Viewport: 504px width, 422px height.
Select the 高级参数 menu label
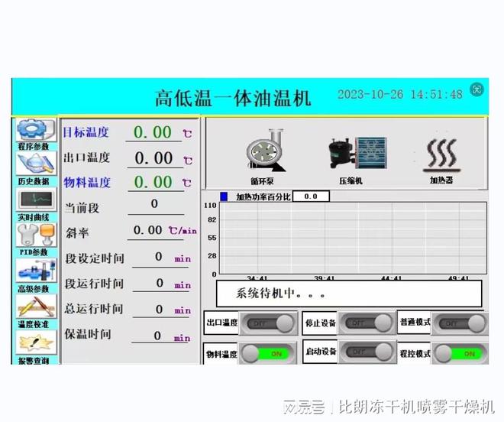click(34, 289)
